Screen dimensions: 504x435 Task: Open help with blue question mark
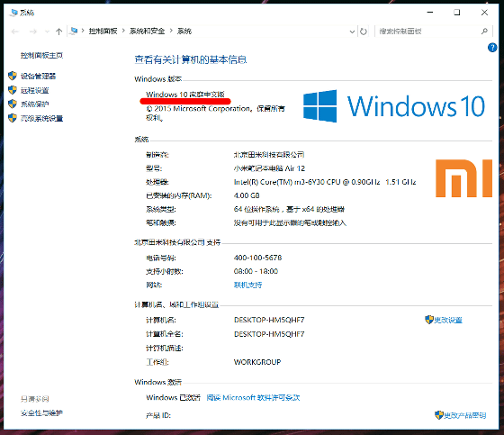492,48
